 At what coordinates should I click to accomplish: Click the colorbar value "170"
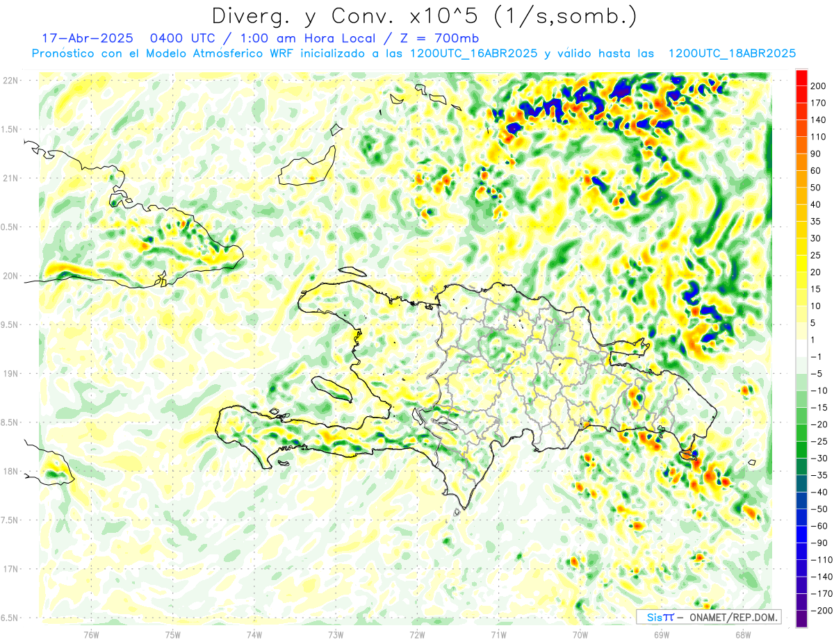819,103
